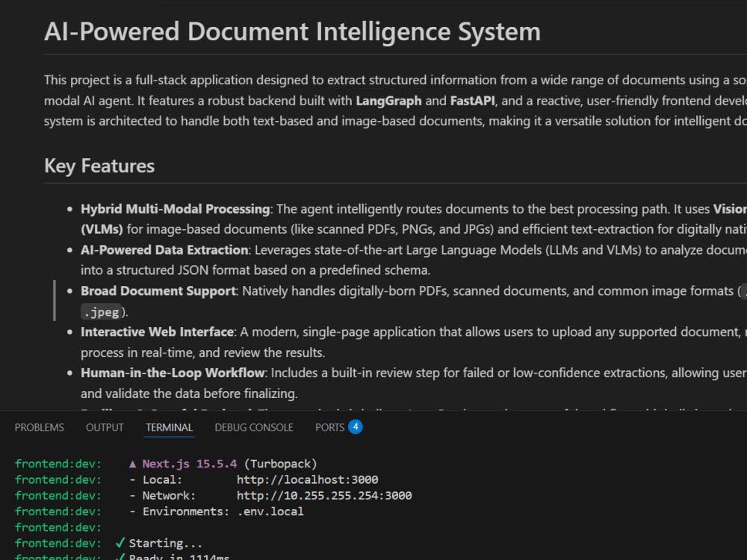
Task: Click the inline code '.jpeg'
Action: (x=101, y=312)
